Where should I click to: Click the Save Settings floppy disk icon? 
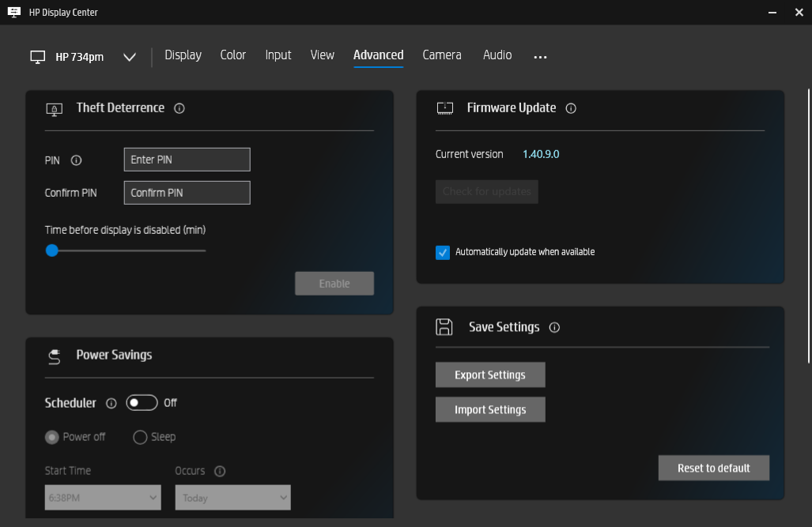(x=444, y=327)
